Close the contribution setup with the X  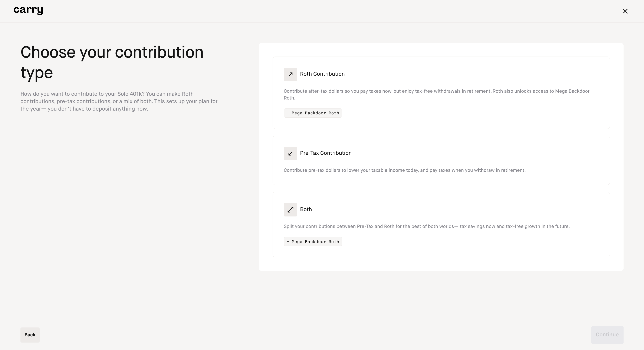(625, 11)
